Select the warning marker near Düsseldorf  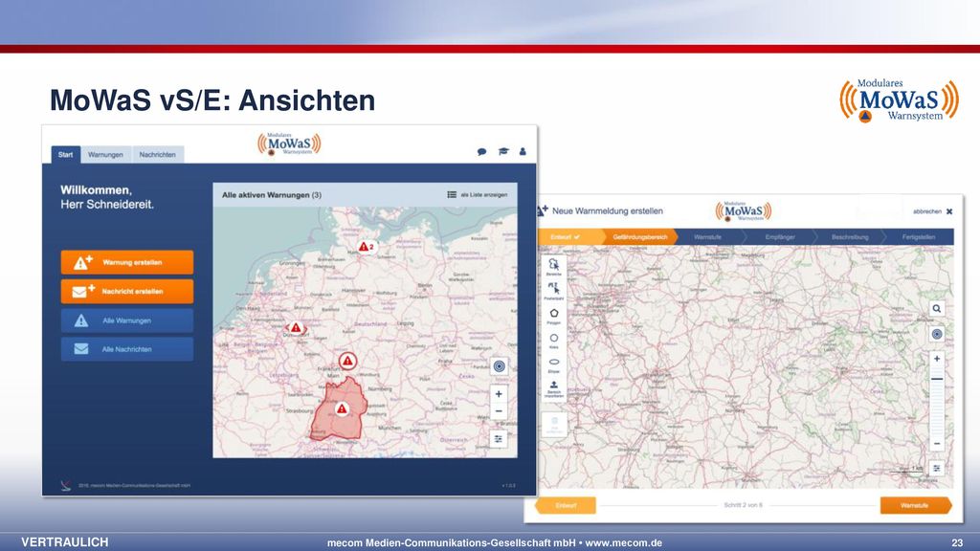coord(296,327)
